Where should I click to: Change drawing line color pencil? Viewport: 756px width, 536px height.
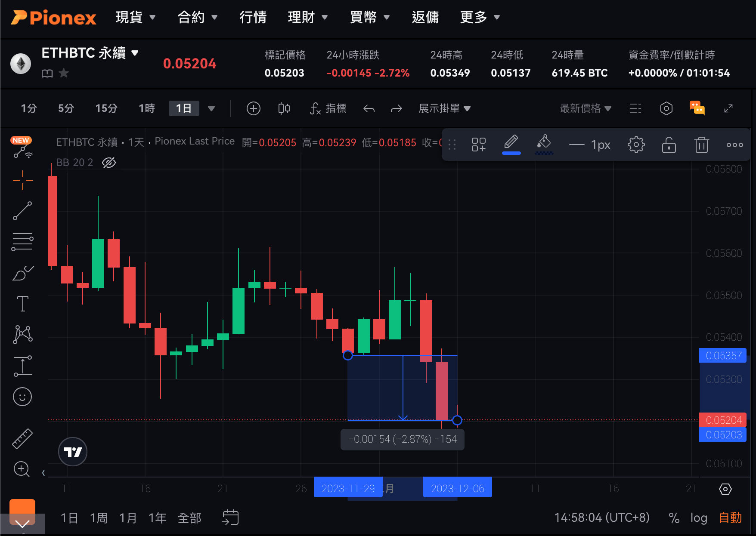pos(511,144)
